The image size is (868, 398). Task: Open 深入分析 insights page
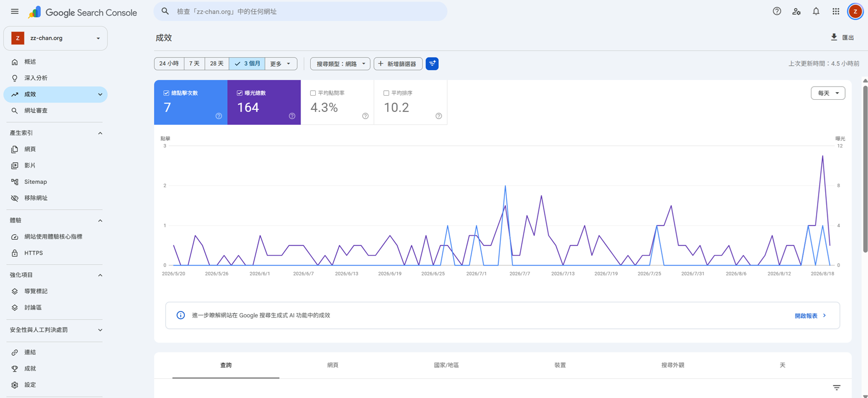point(56,78)
